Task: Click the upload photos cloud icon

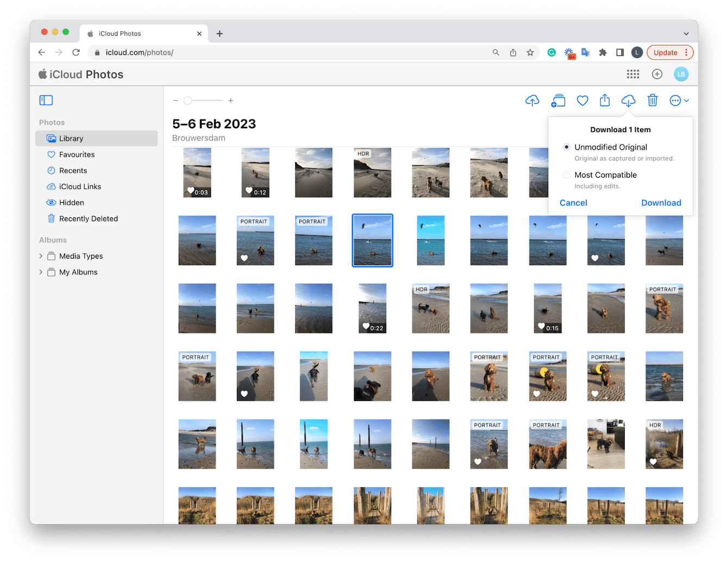Action: [532, 101]
